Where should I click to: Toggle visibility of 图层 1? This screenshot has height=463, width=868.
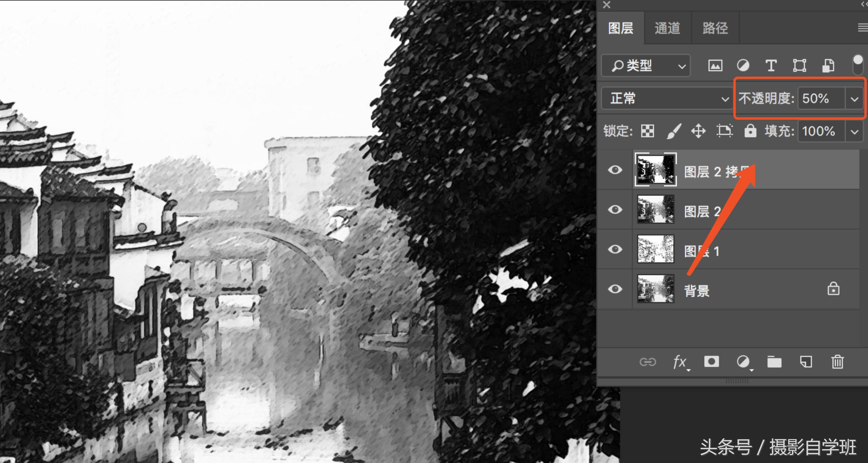(x=615, y=249)
